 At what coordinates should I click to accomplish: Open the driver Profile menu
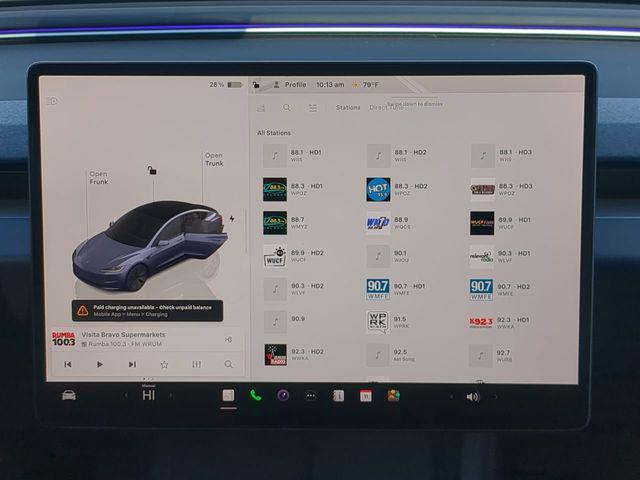tap(290, 84)
